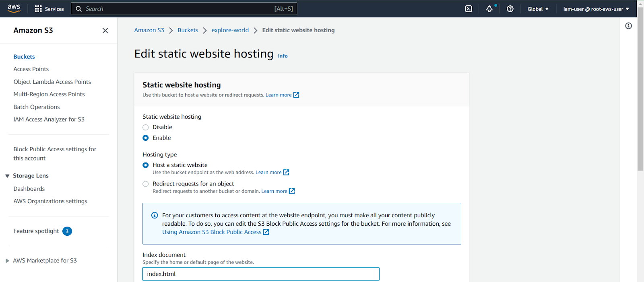Image resolution: width=644 pixels, height=282 pixels.
Task: Click Amazon S3 breadcrumb link
Action: 149,30
